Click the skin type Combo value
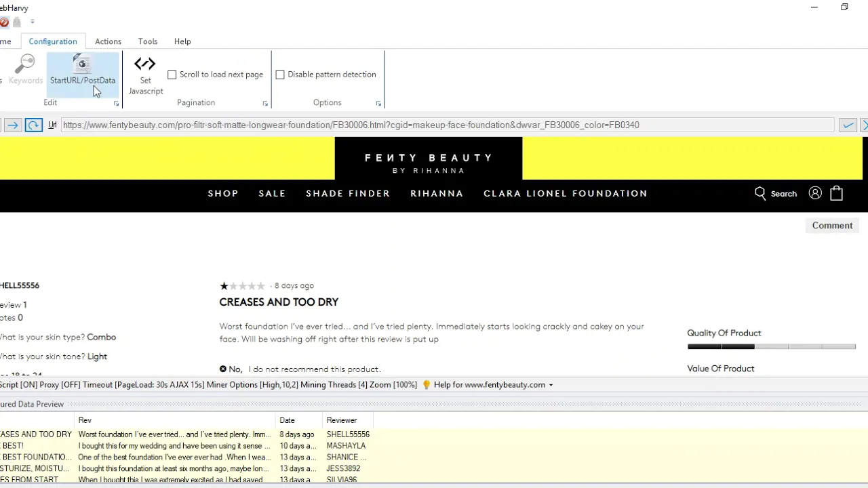868x488 pixels. [x=101, y=337]
